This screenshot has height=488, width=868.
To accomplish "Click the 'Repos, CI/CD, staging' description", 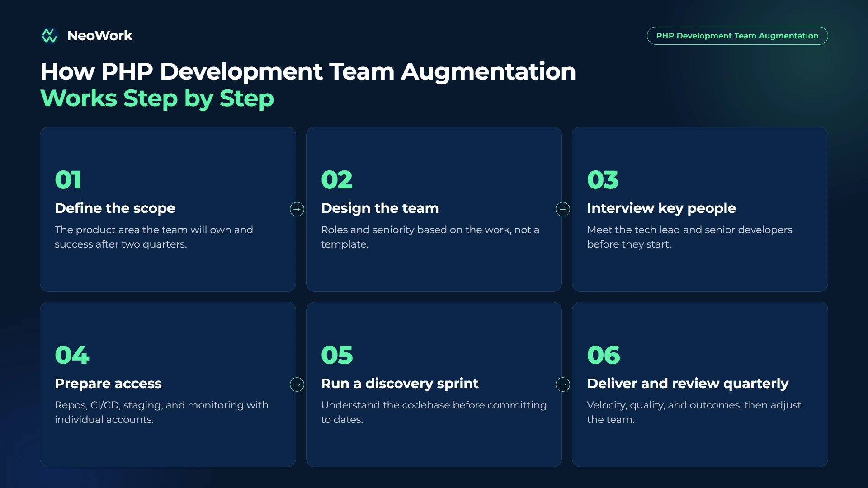I will 161,412.
